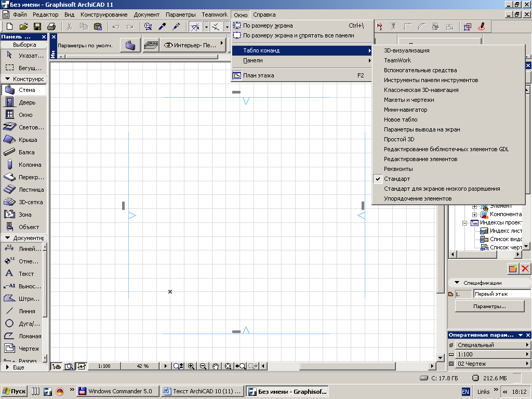Print with the printer toolbar icon
The width and height of the screenshot is (532, 399).
[x=51, y=26]
